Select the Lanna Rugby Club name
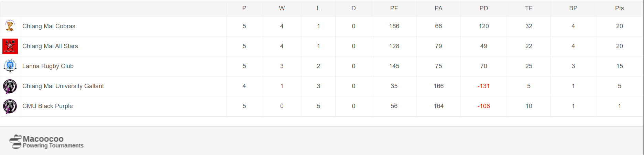Screen dimensions: 644x155 coord(48,66)
